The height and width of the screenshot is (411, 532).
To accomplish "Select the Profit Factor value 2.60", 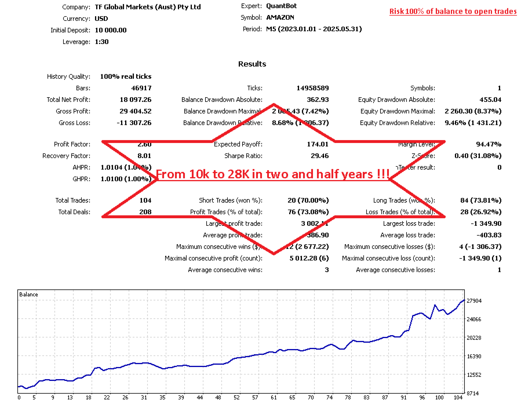I will pyautogui.click(x=146, y=144).
